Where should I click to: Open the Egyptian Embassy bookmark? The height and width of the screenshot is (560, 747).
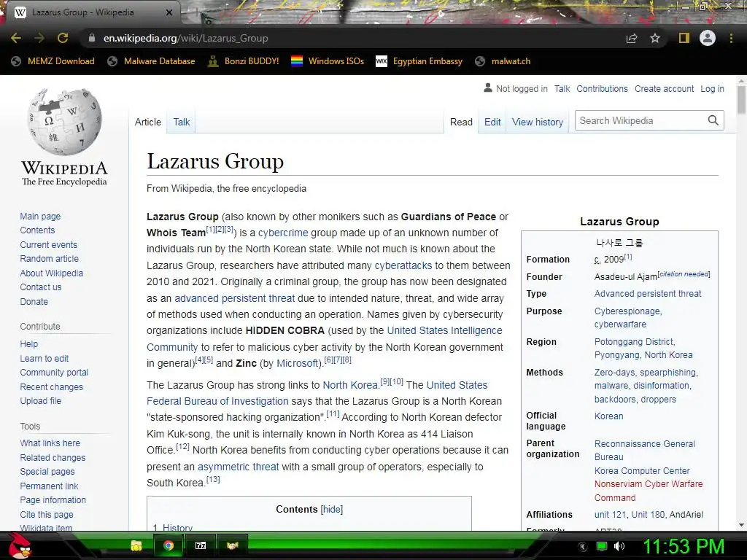[x=419, y=61]
